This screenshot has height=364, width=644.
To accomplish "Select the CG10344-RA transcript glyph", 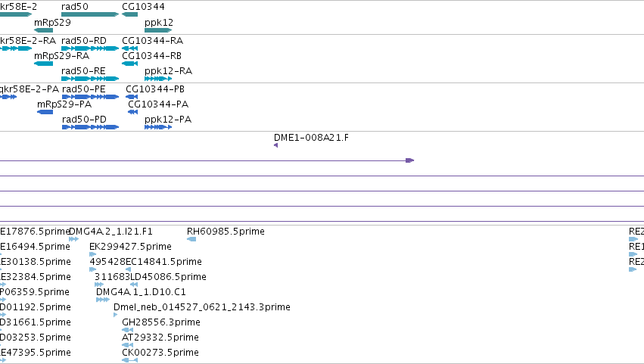I will tap(130, 48).
